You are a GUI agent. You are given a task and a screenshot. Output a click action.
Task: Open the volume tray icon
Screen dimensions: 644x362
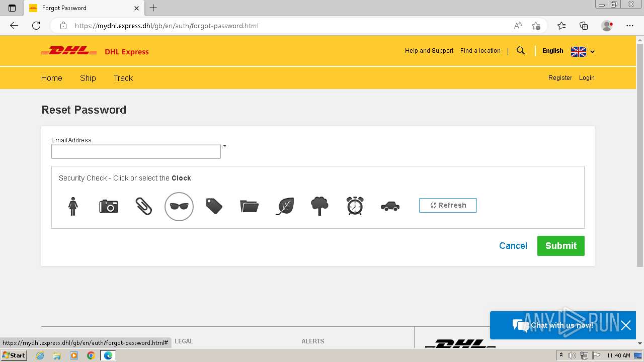pyautogui.click(x=572, y=355)
